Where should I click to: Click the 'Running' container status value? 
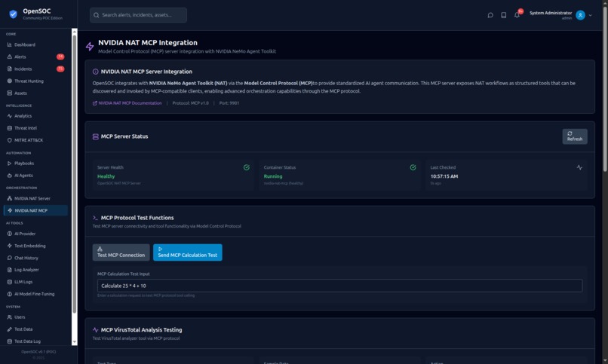pos(273,176)
